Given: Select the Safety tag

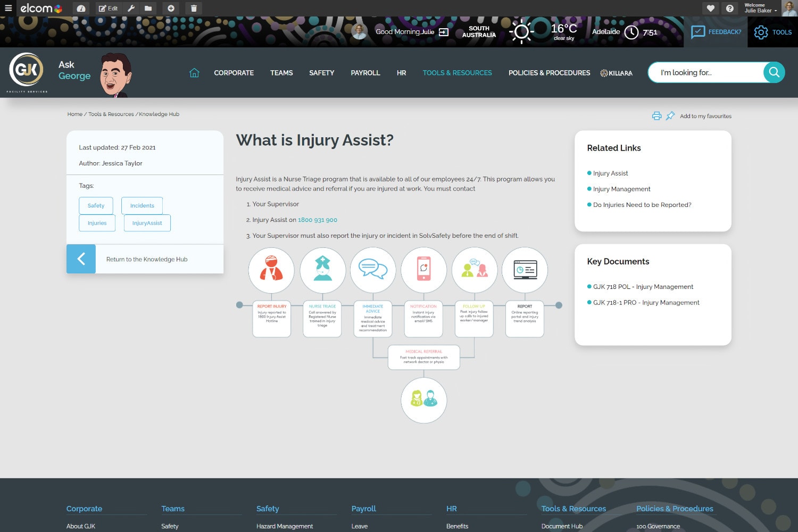Looking at the screenshot, I should pos(96,206).
